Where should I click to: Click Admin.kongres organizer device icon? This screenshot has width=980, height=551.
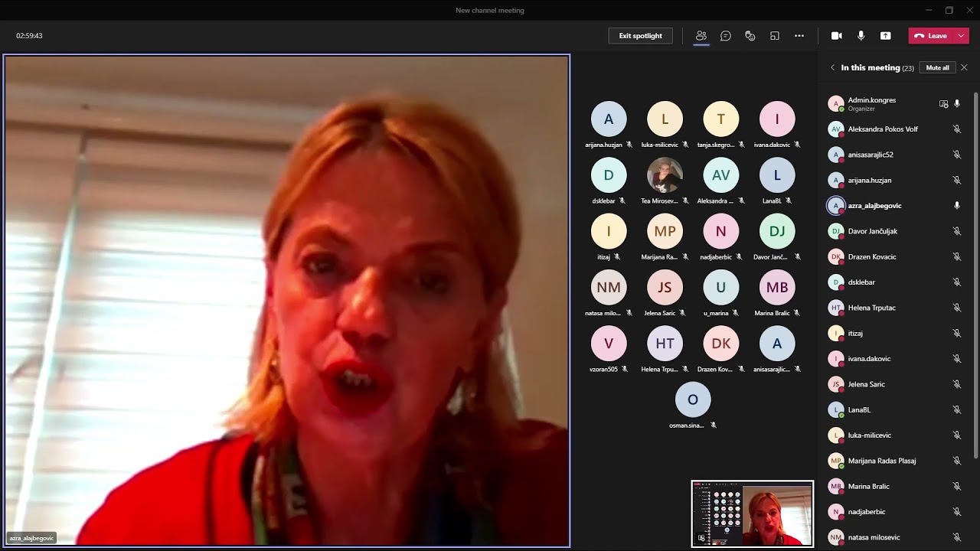pyautogui.click(x=943, y=103)
